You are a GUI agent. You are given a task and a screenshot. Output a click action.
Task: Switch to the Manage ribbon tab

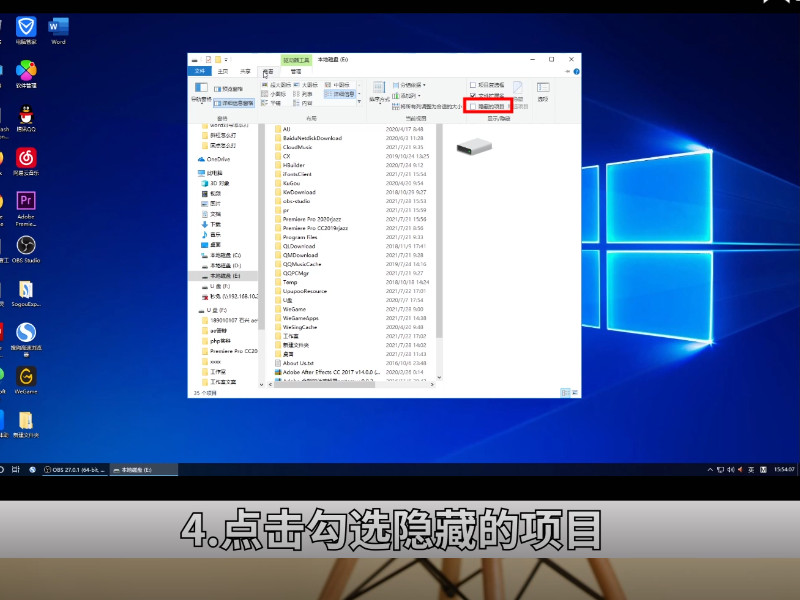[296, 71]
